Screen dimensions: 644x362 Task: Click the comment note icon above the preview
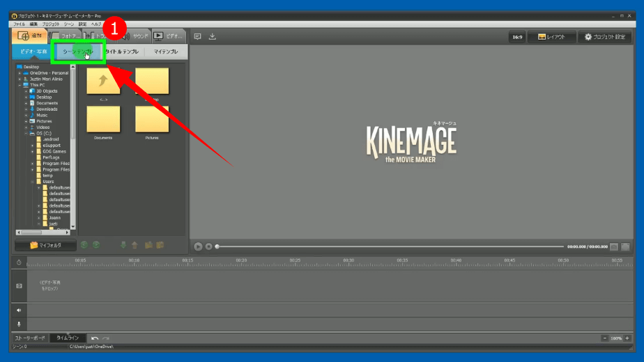pos(197,37)
